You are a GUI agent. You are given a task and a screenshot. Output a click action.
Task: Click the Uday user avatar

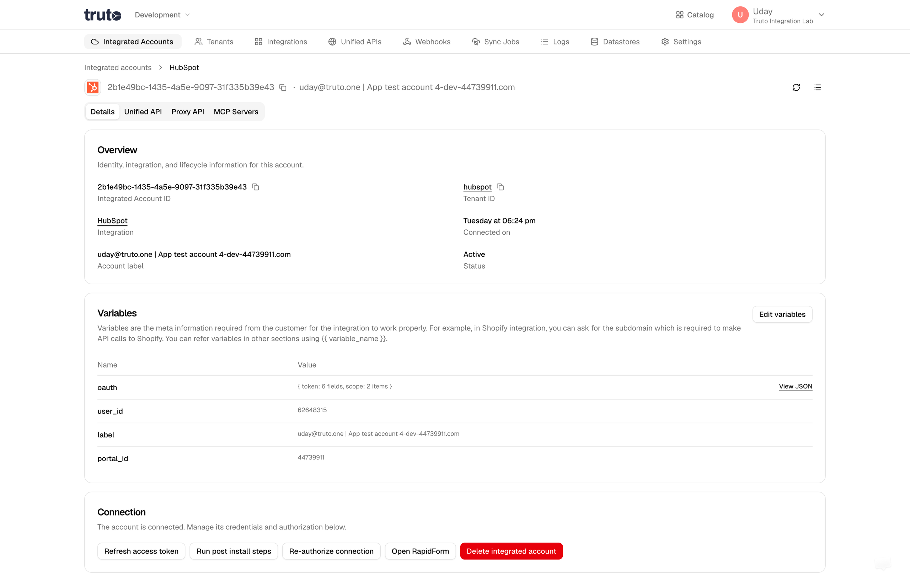pos(740,15)
